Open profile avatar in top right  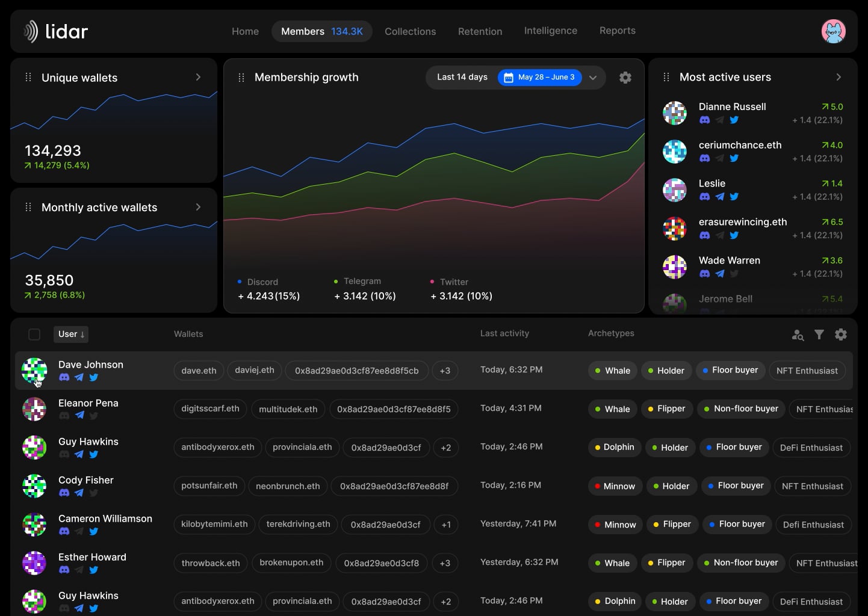[834, 31]
